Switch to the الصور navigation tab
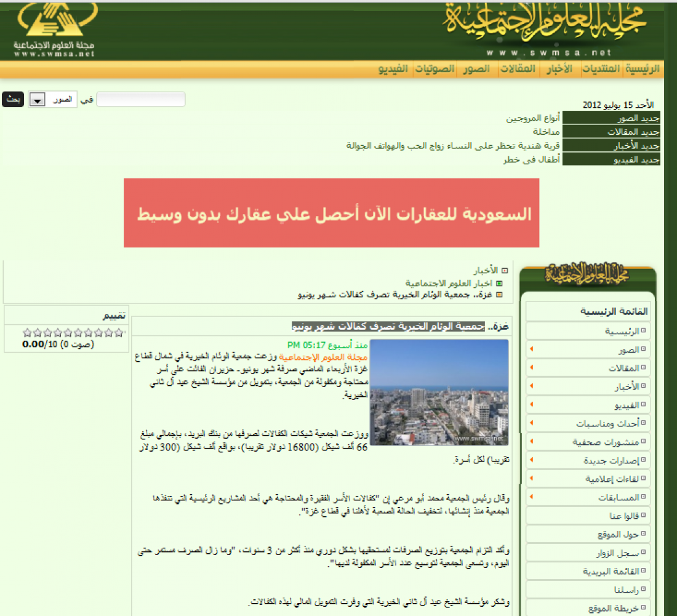Viewport: 677px width, 616px height. pos(476,69)
